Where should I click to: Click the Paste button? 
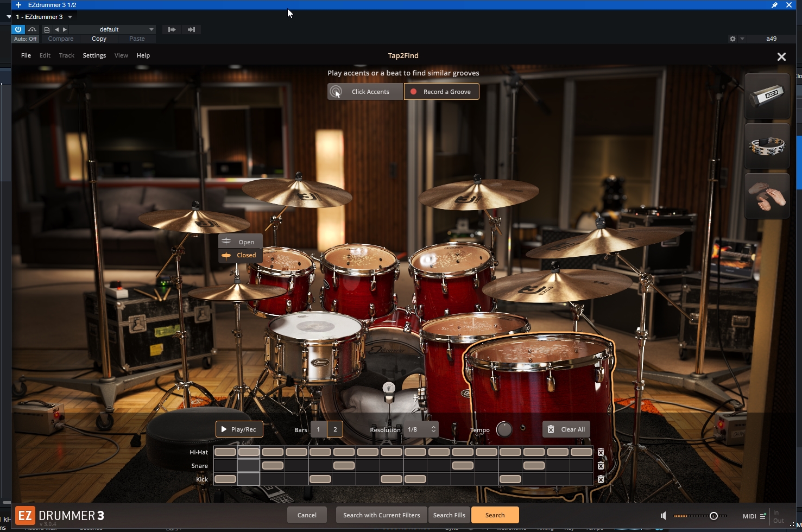[137, 39]
